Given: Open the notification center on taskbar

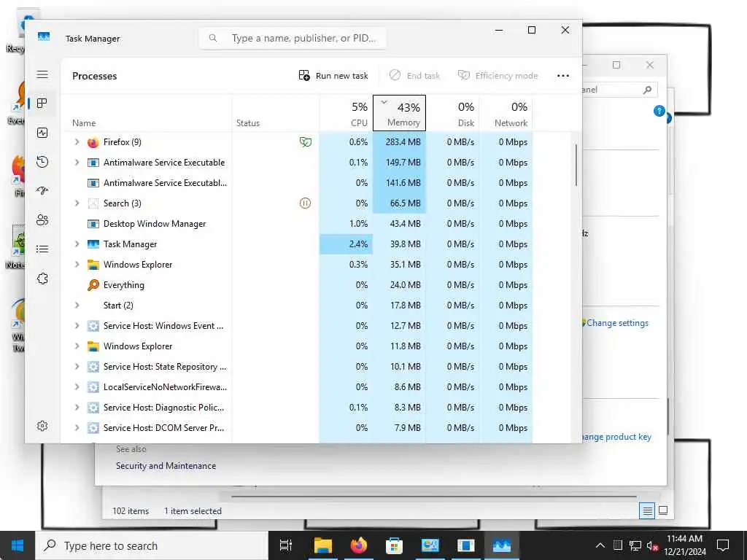Looking at the screenshot, I should [723, 545].
